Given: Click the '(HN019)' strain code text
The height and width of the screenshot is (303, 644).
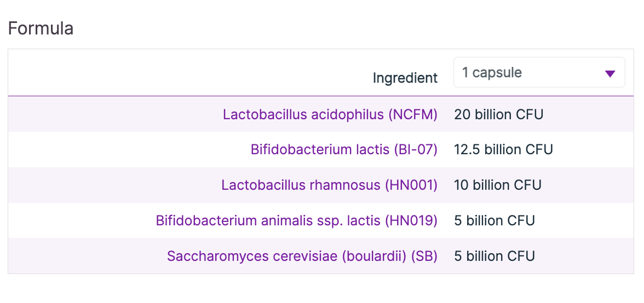Looking at the screenshot, I should tap(411, 220).
